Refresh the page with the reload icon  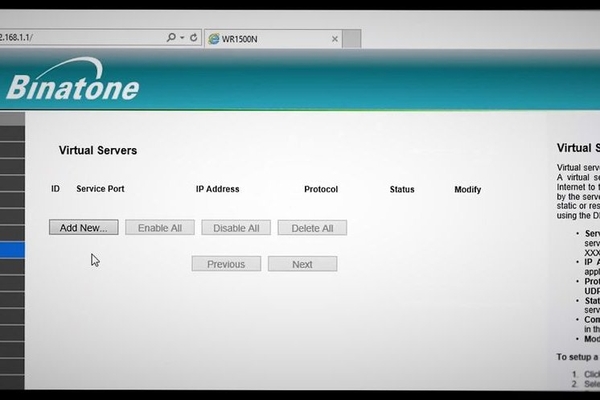193,38
